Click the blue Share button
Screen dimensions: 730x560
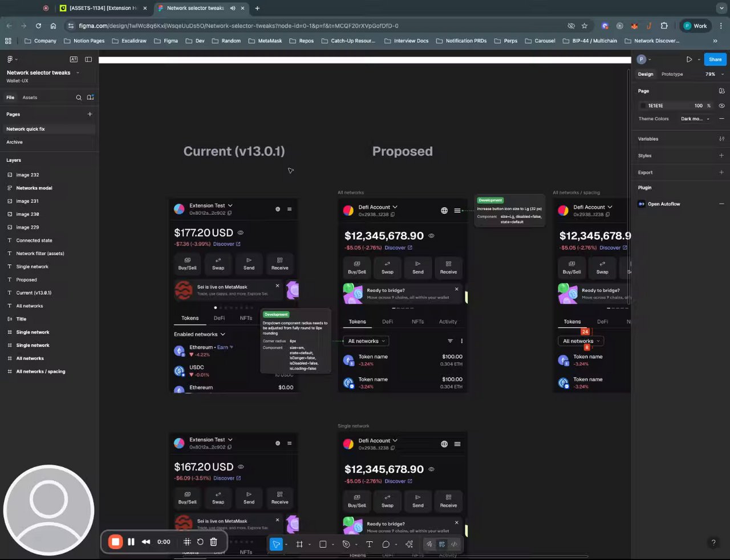(x=715, y=59)
